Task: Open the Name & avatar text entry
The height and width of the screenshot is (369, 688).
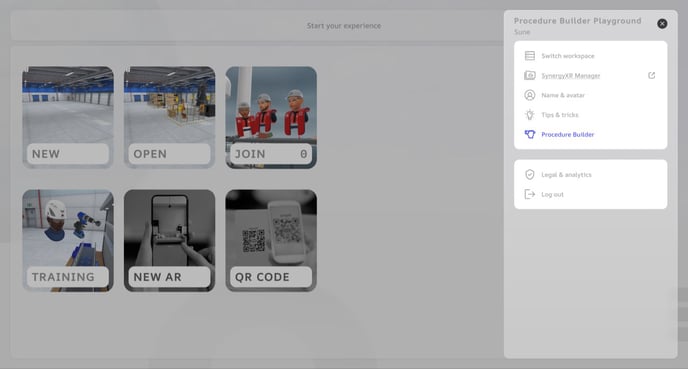Action: coord(563,95)
